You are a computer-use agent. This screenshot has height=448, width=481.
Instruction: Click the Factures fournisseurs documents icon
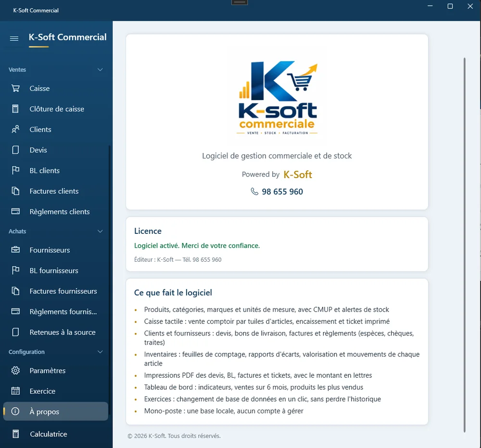point(15,291)
